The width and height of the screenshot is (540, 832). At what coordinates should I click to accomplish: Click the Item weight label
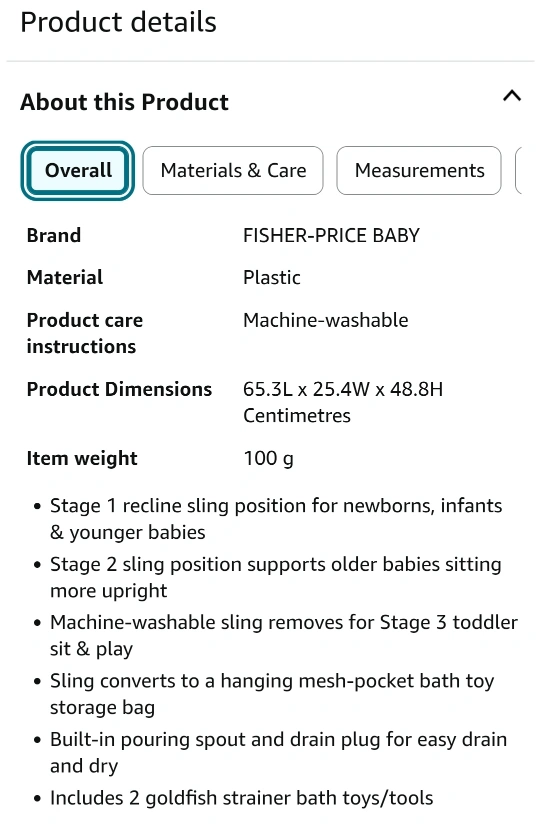pos(82,458)
